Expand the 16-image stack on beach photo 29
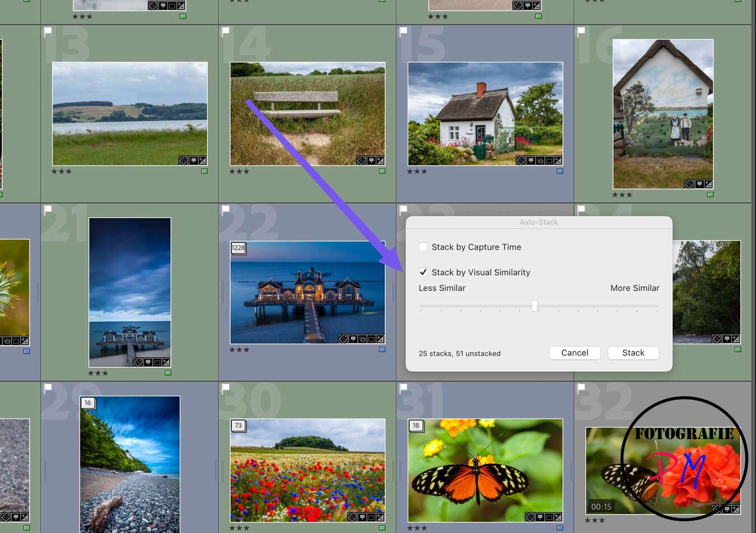The width and height of the screenshot is (756, 533). (x=88, y=403)
